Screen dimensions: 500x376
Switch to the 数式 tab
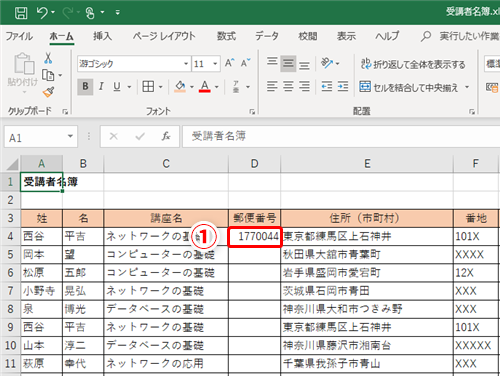[x=226, y=36]
